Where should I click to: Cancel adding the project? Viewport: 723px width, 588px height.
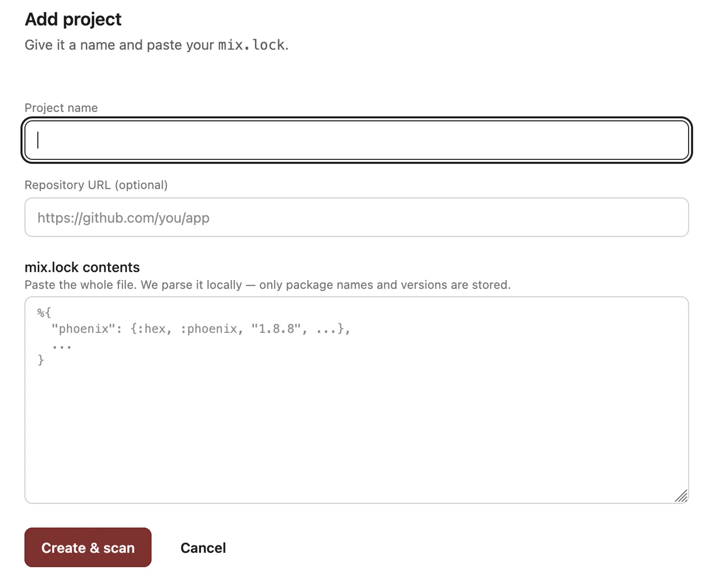(203, 548)
